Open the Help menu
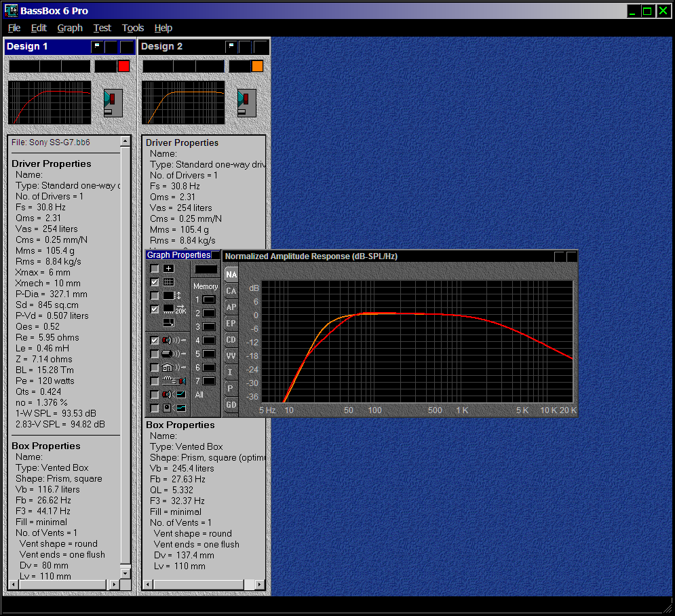 (x=163, y=28)
